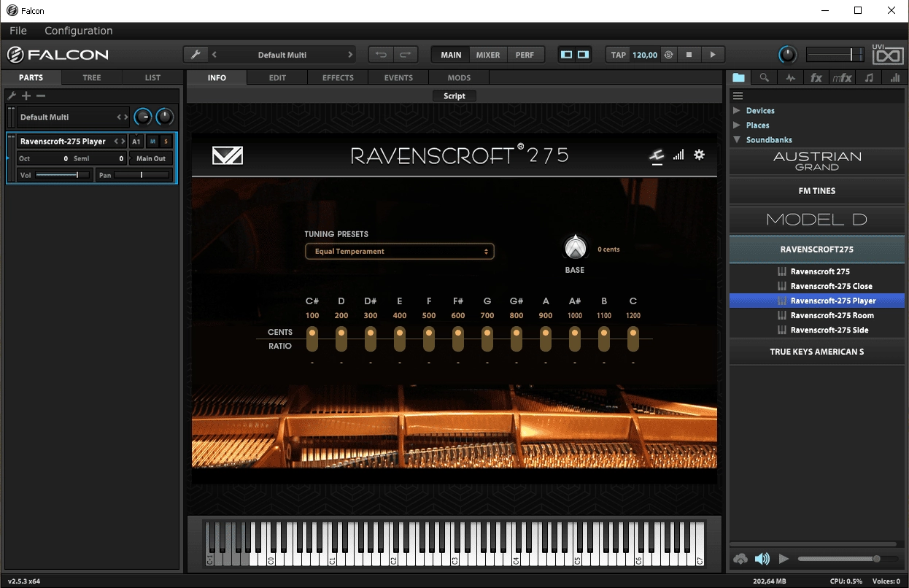Switch to the MIXER view

click(x=488, y=55)
